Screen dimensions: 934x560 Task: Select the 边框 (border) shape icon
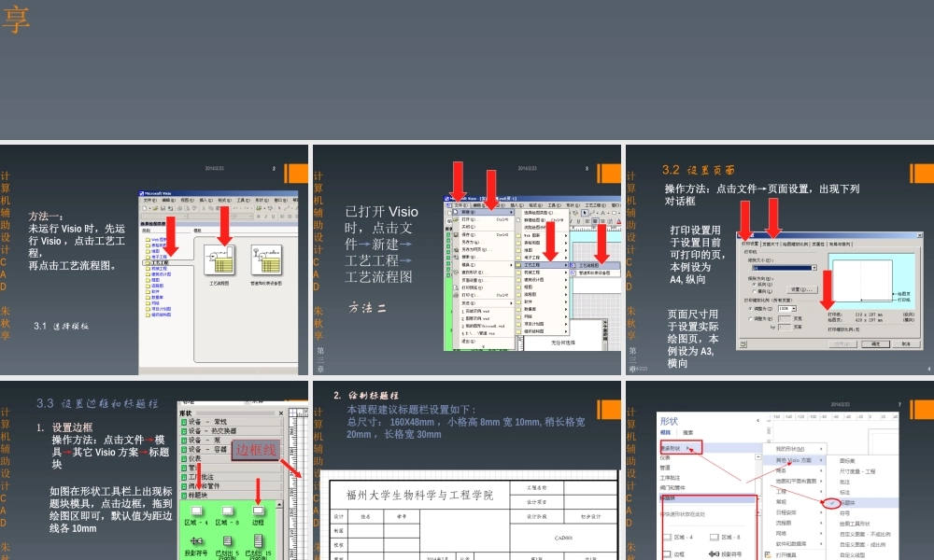click(259, 511)
